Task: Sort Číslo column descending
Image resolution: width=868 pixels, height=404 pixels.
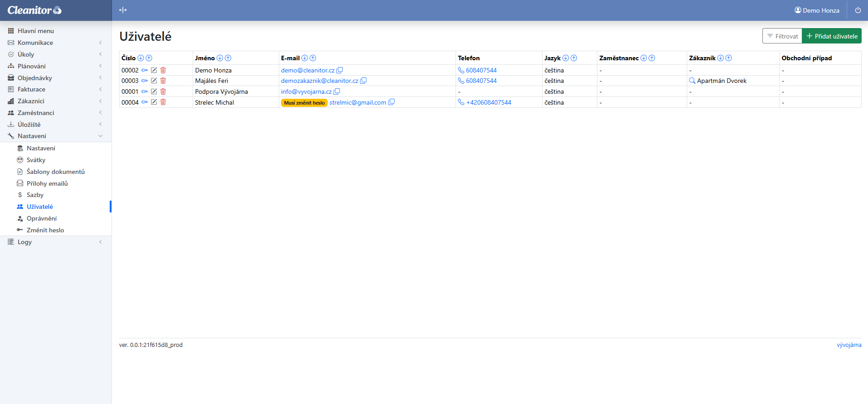Action: pyautogui.click(x=141, y=58)
